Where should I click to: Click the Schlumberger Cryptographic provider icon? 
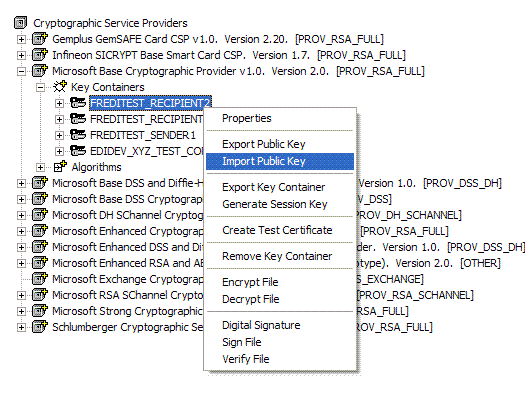pos(40,327)
